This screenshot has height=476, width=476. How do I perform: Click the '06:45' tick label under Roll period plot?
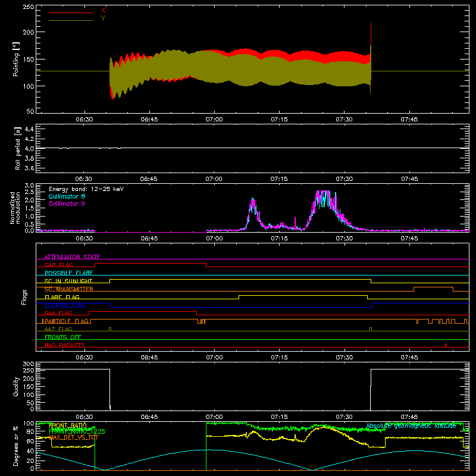tap(149, 179)
